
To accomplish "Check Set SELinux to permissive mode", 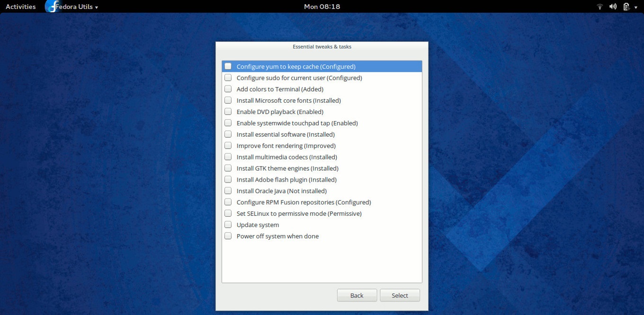I will click(x=228, y=213).
